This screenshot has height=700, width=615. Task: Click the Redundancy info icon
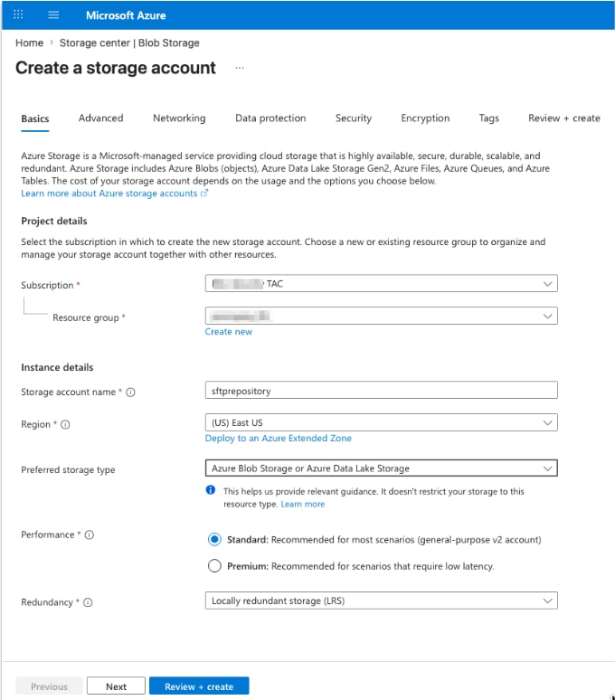[x=88, y=602]
